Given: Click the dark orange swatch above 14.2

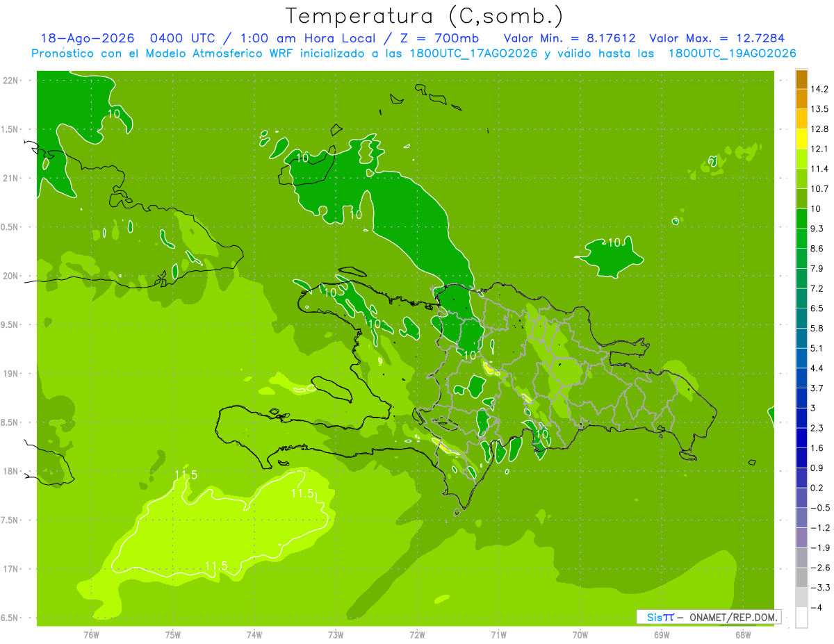Looking at the screenshot, I should (x=801, y=79).
